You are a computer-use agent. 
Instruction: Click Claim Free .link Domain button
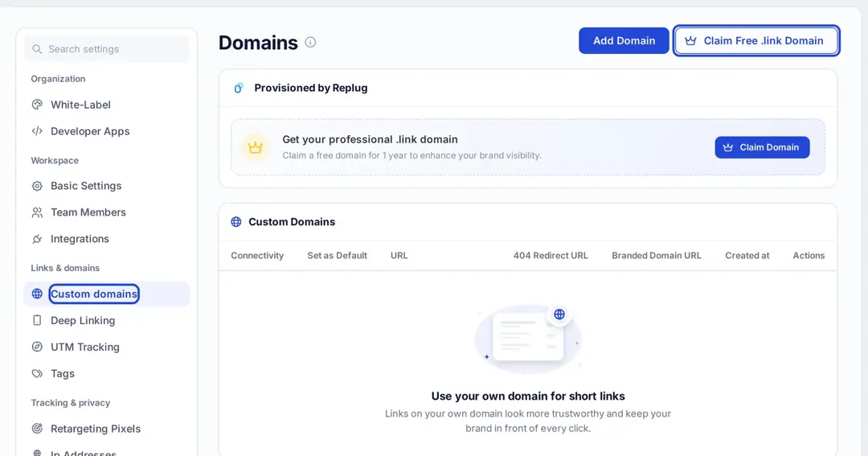coord(756,40)
